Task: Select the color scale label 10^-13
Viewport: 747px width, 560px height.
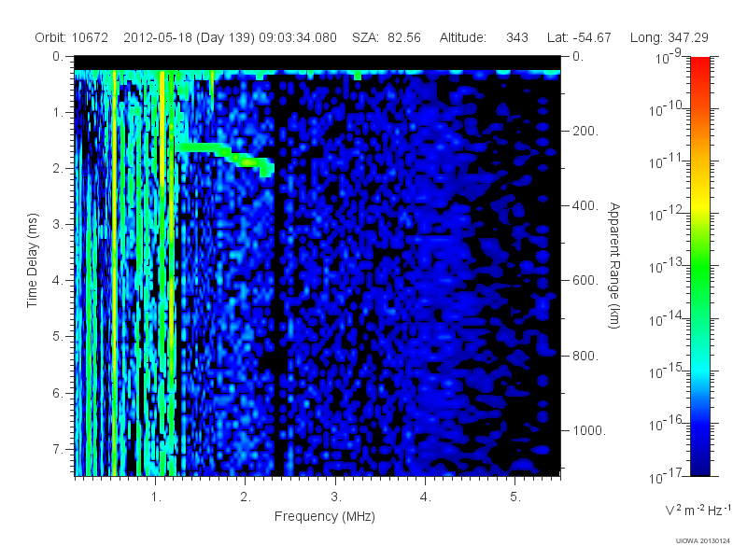Action: point(666,266)
